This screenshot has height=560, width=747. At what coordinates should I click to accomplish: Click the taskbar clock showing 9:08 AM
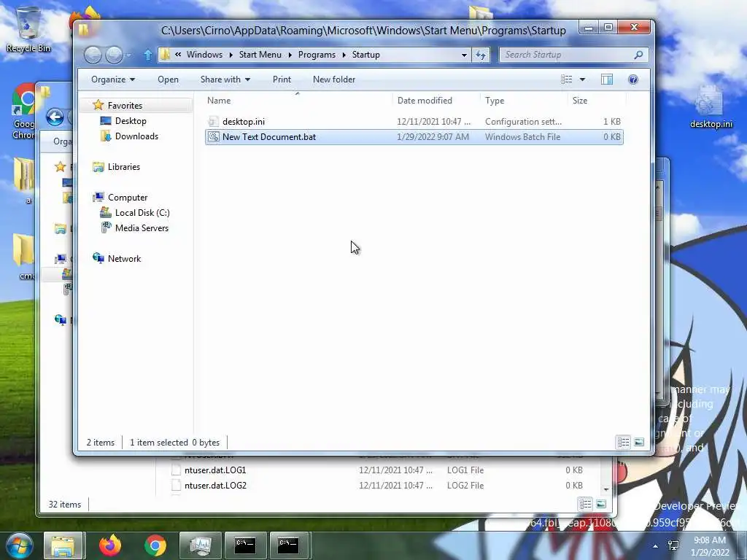pyautogui.click(x=711, y=546)
